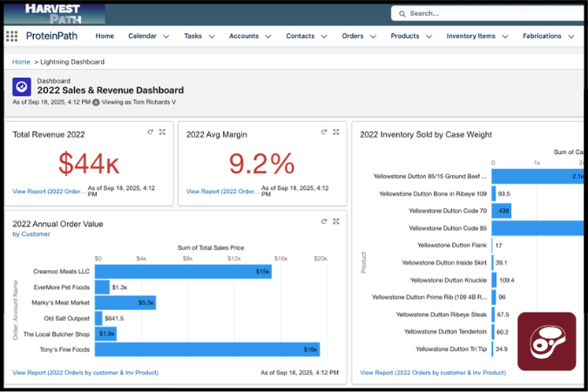Switch to the Products tab

404,36
